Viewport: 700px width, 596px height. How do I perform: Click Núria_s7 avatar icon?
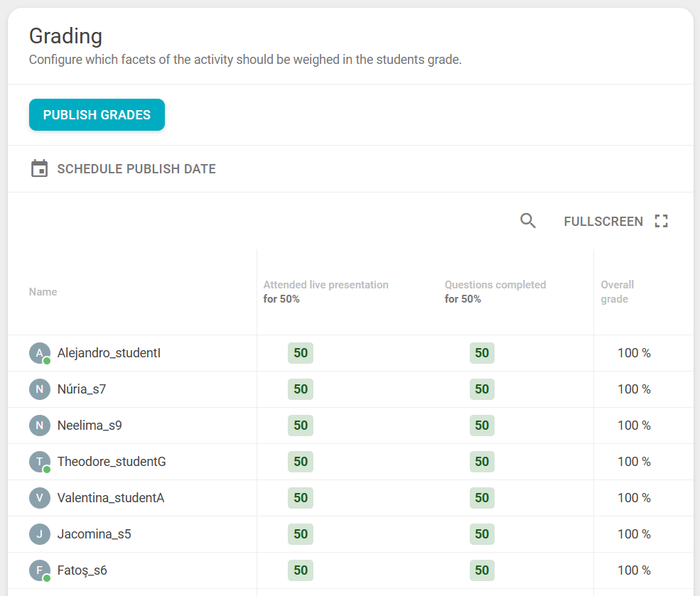[40, 389]
